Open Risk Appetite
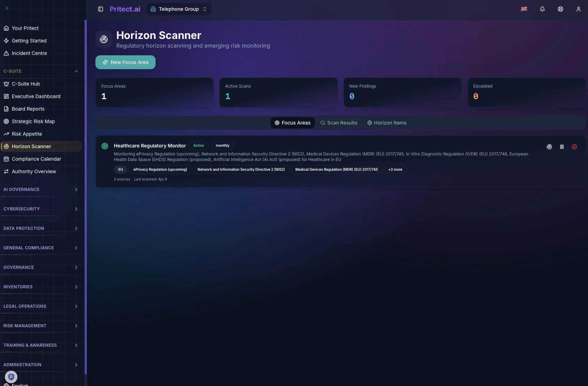This screenshot has width=588, height=386. coord(41,134)
